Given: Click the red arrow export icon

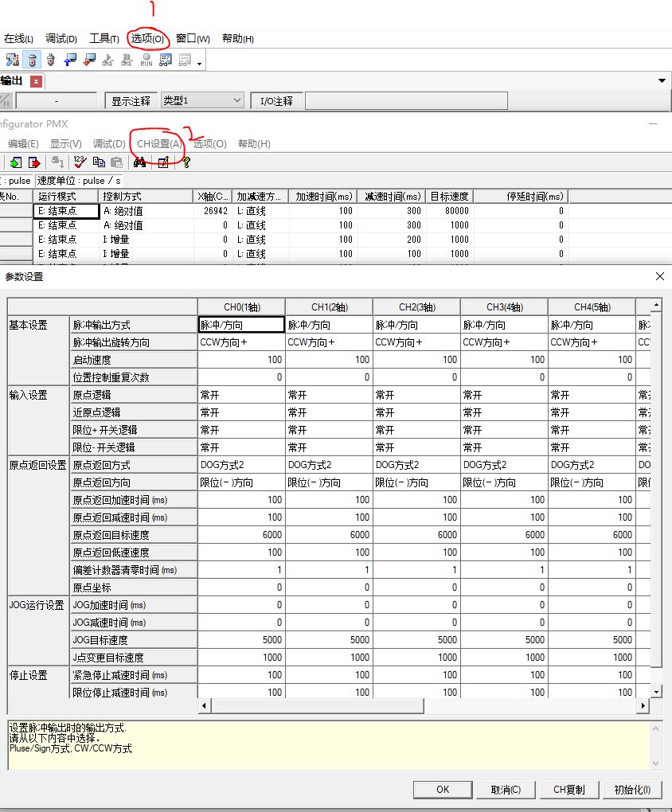Looking at the screenshot, I should coord(34,162).
